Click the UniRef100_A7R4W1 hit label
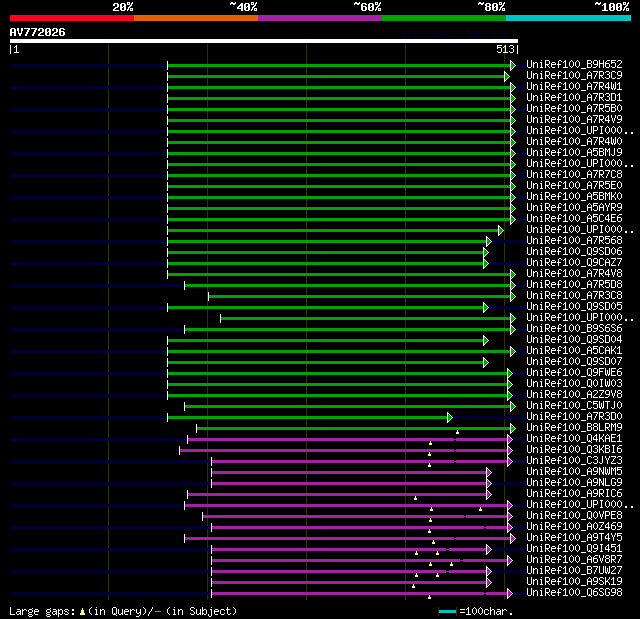Viewport: 640px width, 619px height. tap(574, 87)
